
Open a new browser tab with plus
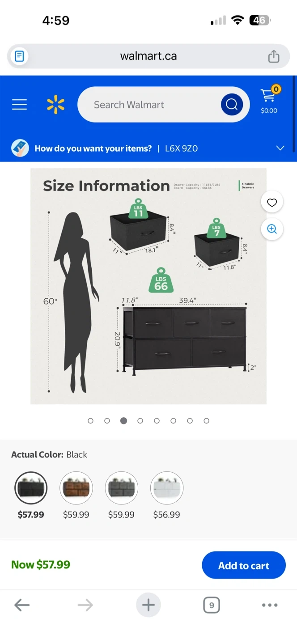(x=148, y=605)
